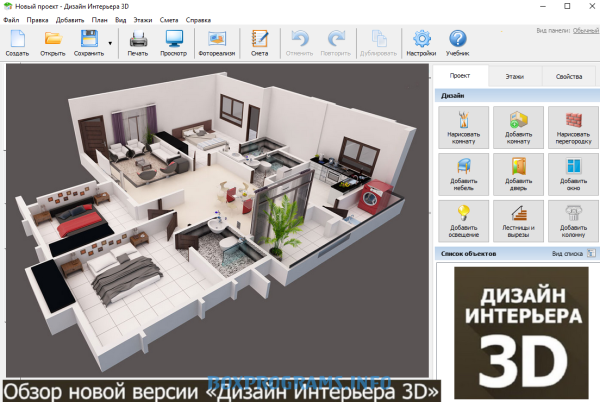600x402 pixels.
Task: Open the Добавить menu
Action: click(70, 20)
